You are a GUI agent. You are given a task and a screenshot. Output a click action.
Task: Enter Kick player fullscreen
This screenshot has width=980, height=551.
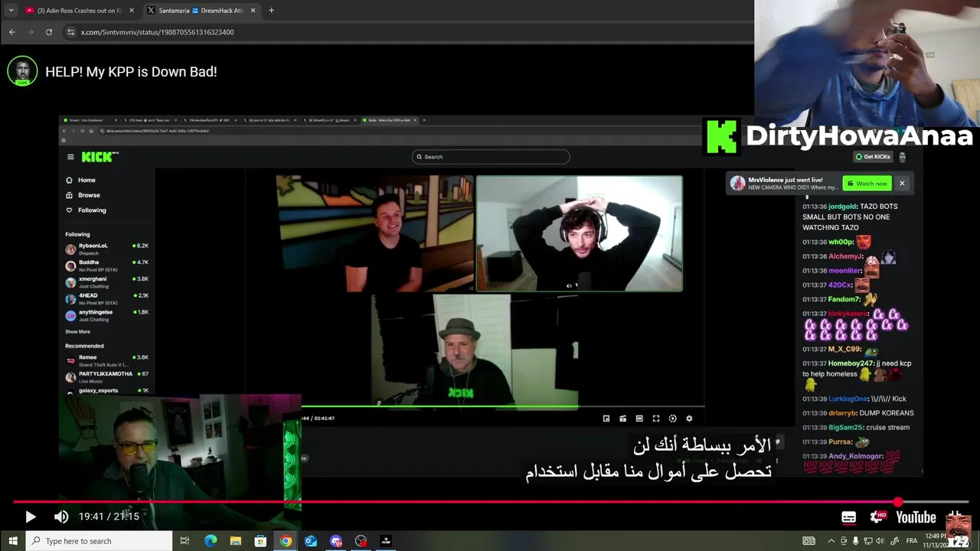coord(656,419)
